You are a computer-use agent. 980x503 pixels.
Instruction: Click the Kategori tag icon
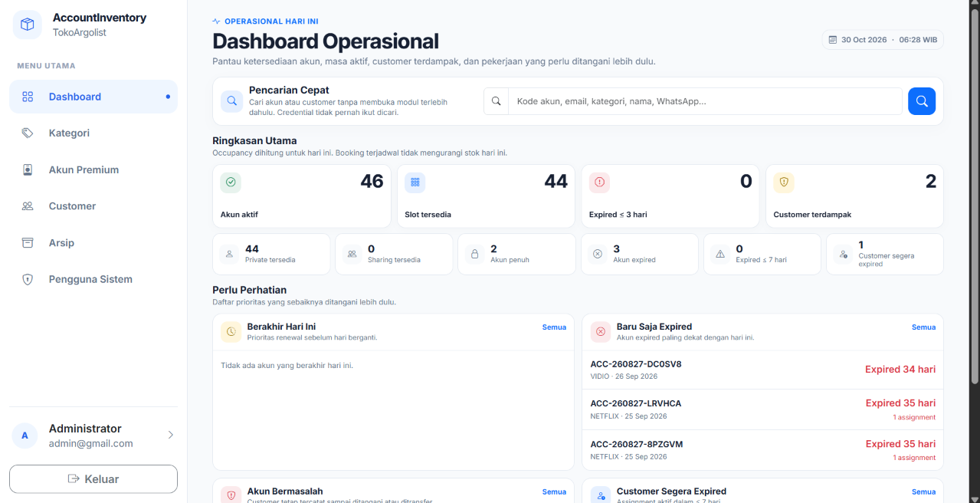(x=28, y=133)
